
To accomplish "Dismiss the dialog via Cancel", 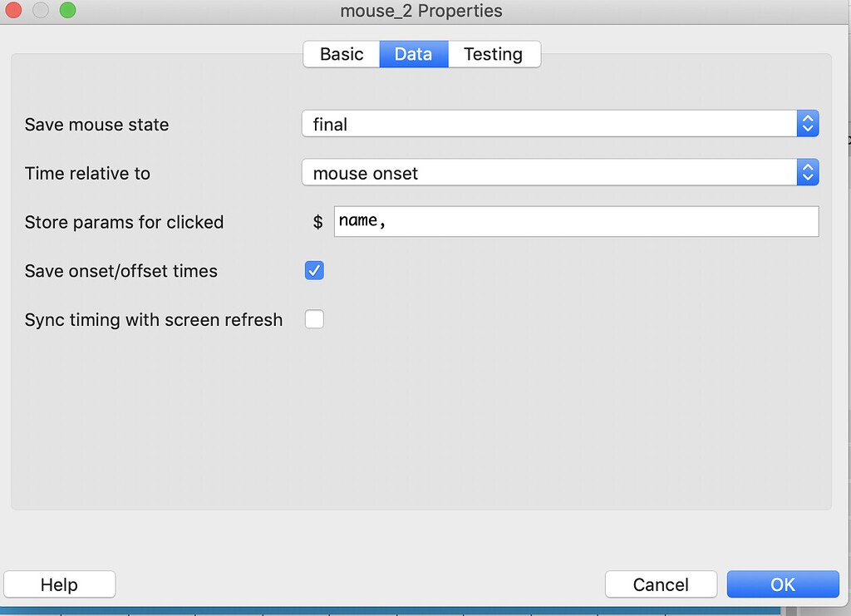I will 661,584.
